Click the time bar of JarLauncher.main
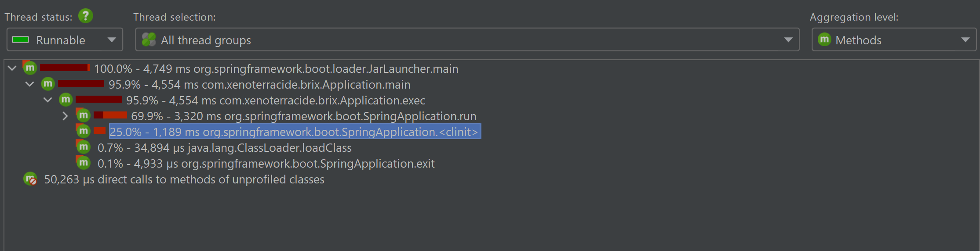980x251 pixels. click(x=65, y=68)
